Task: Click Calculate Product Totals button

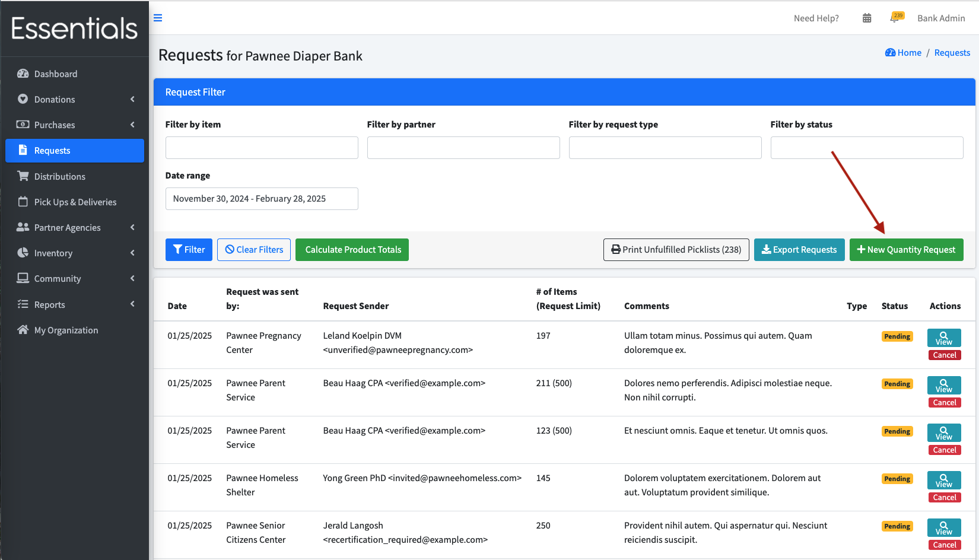Action: click(x=352, y=250)
